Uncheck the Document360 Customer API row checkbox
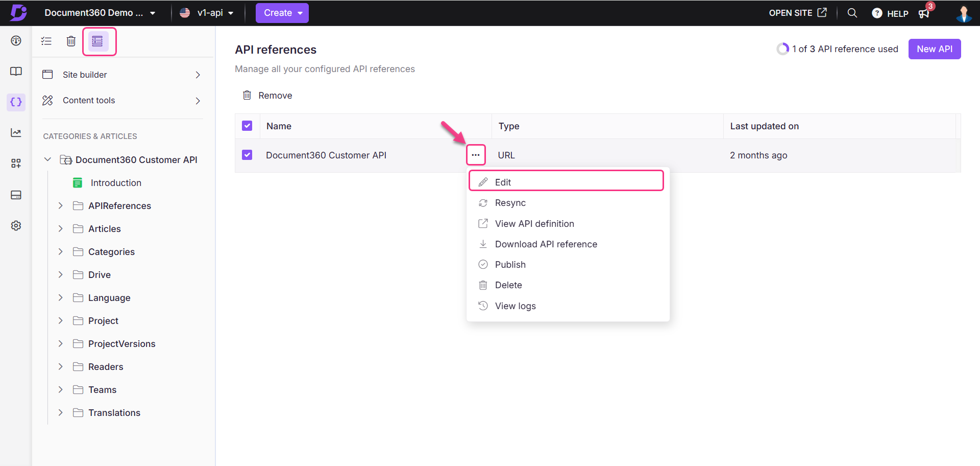Viewport: 980px width, 466px height. coord(247,155)
